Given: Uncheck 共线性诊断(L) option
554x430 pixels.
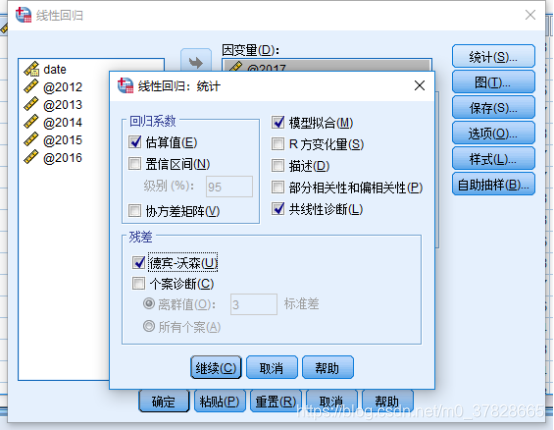Looking at the screenshot, I should (x=278, y=209).
